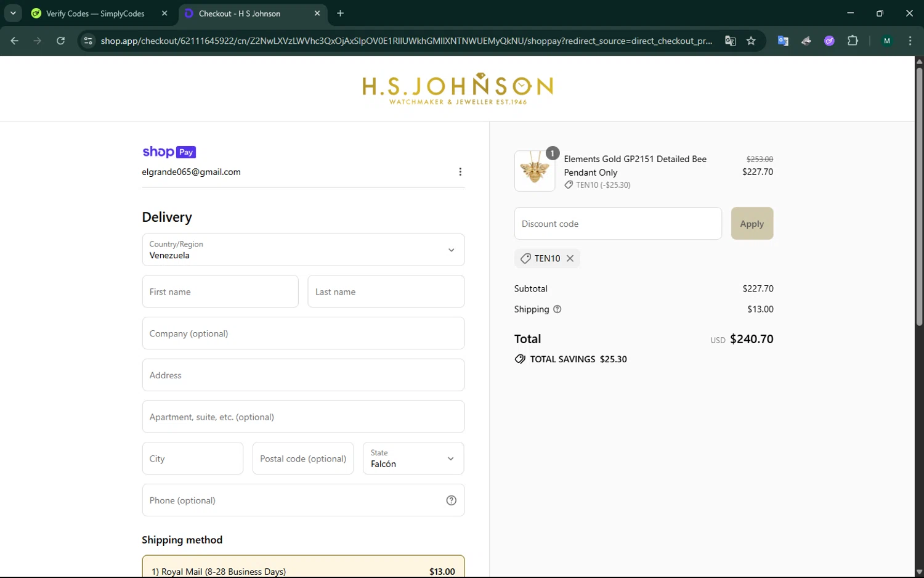Focus the Company (optional) field
924x578 pixels.
(x=303, y=333)
